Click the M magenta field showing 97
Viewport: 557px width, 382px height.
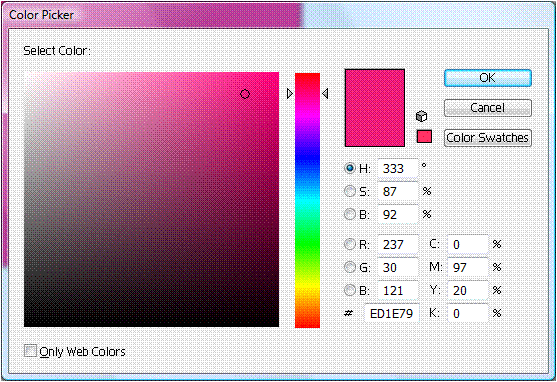[x=467, y=267]
